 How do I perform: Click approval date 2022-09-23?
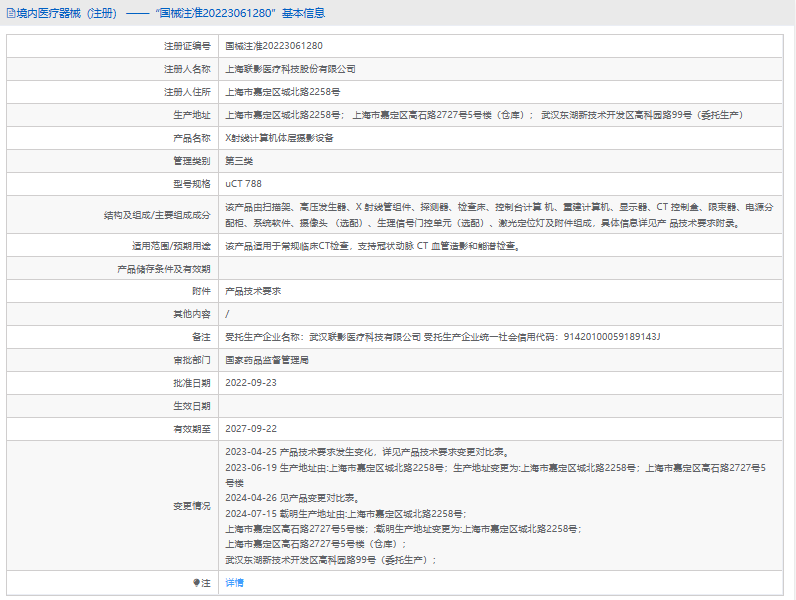point(251,383)
